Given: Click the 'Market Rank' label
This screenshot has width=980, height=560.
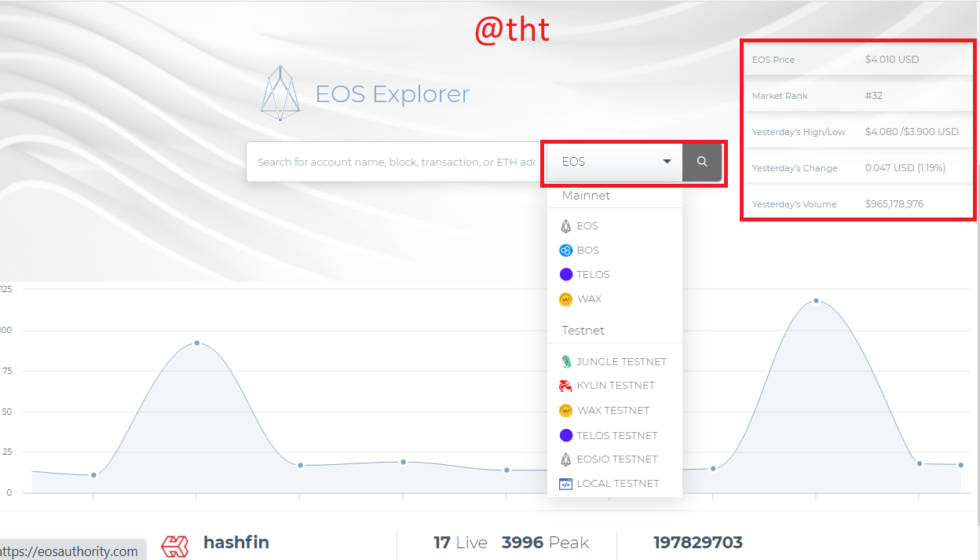Looking at the screenshot, I should click(780, 96).
